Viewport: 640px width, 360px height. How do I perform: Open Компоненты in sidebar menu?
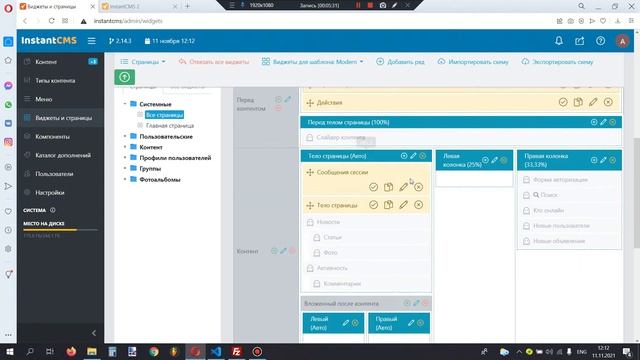pyautogui.click(x=60, y=136)
